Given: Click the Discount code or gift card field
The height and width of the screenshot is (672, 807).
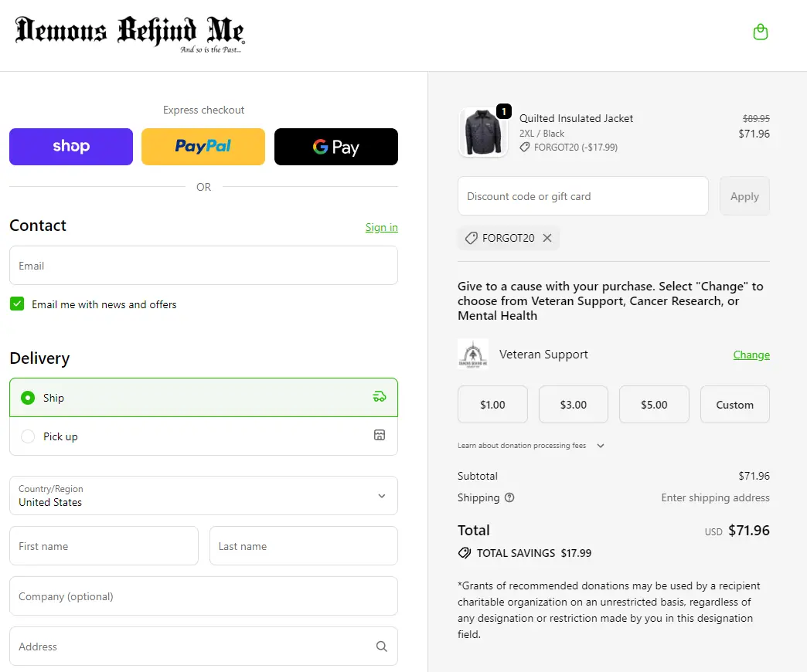Looking at the screenshot, I should 583,196.
